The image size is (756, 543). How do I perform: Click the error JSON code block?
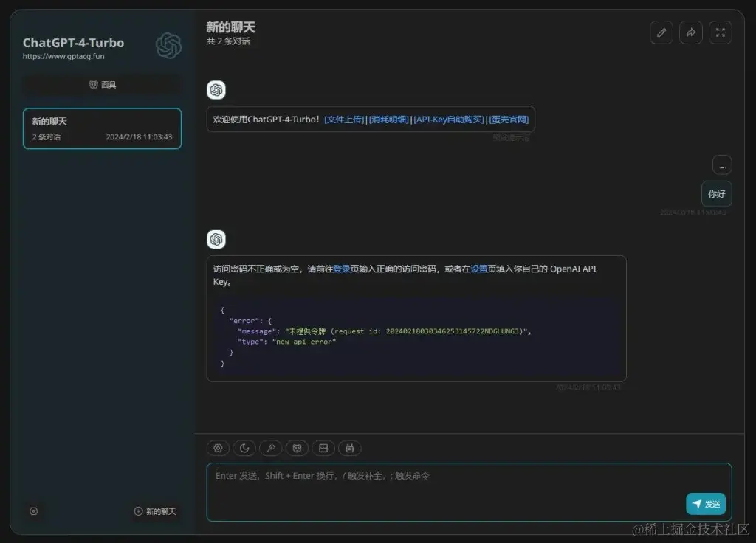click(416, 336)
